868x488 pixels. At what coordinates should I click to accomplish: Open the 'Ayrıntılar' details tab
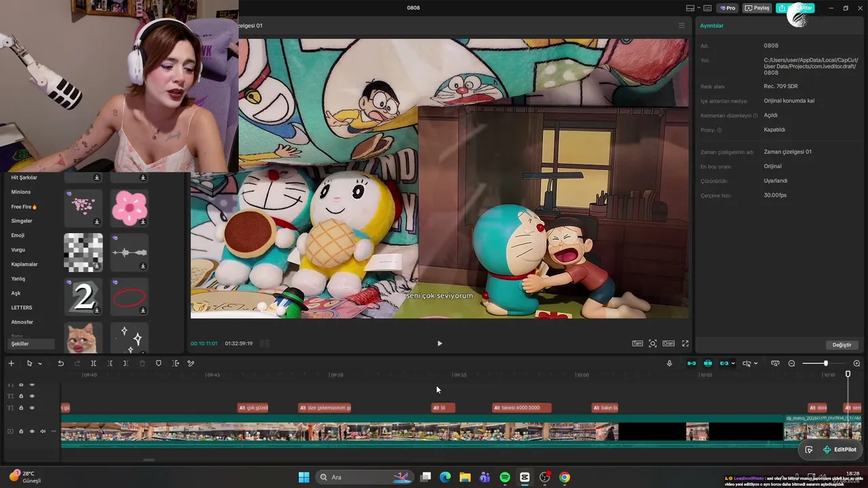[x=712, y=26]
